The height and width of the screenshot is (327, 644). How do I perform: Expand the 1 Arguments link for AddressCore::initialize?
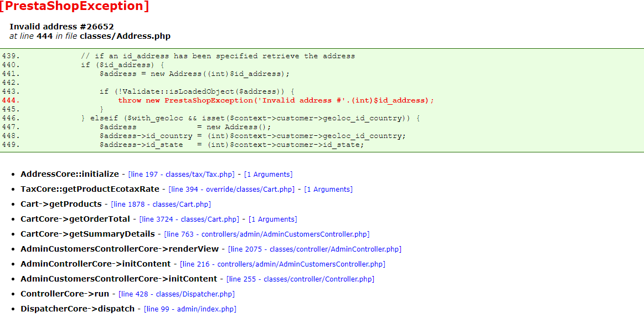268,175
